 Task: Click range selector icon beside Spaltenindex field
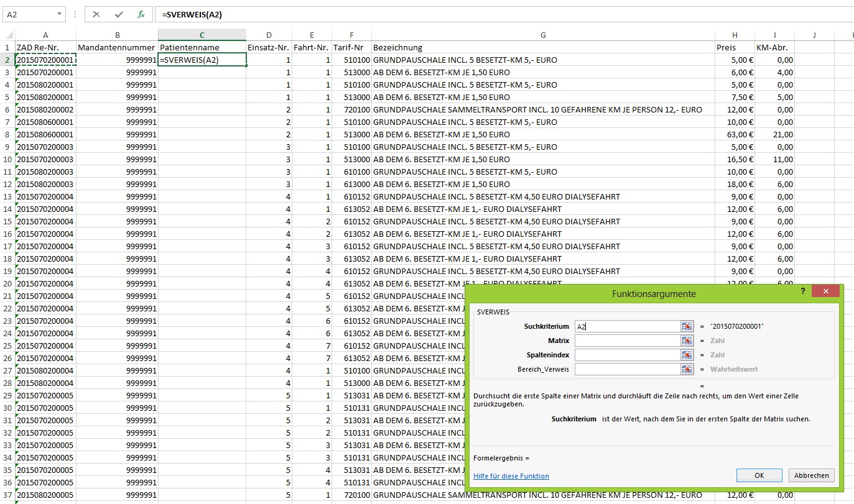[x=687, y=355]
